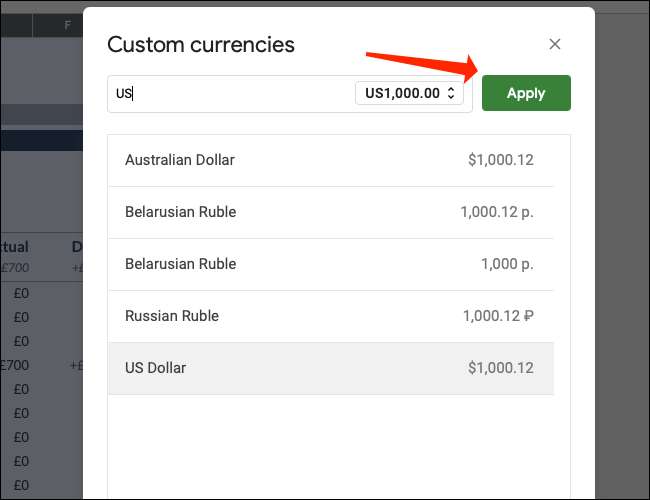This screenshot has width=650, height=500.
Task: Select the first £0 cell in the column
Action: click(x=19, y=296)
